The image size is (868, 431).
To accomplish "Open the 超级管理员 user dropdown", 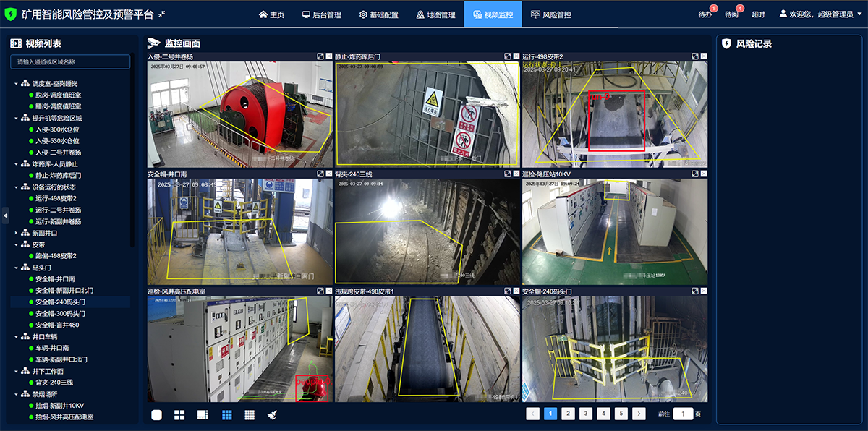I will coord(820,14).
